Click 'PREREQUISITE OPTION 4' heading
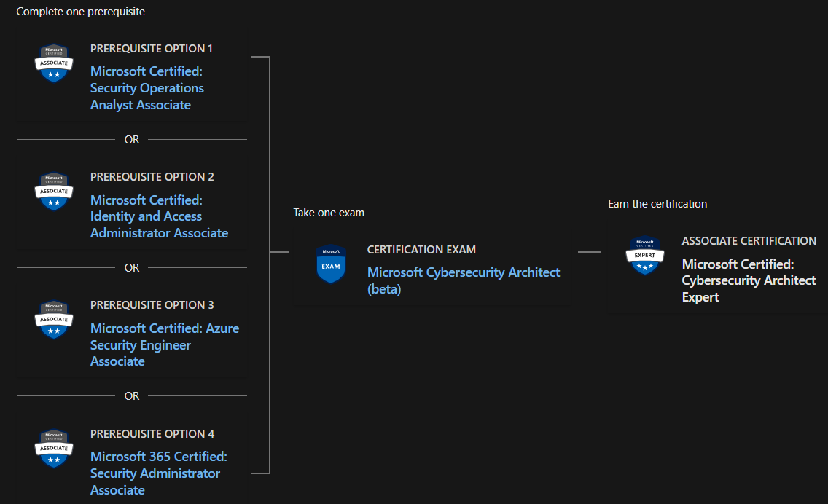This screenshot has width=828, height=504. click(152, 434)
